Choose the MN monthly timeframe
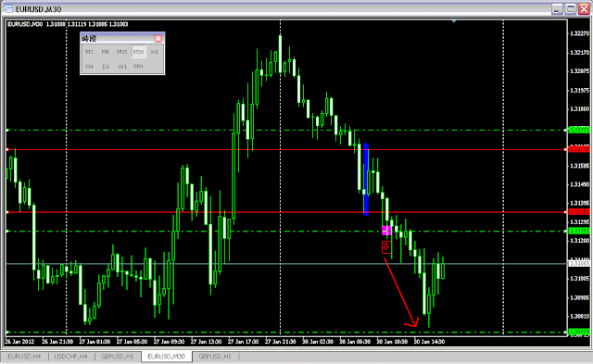The height and width of the screenshot is (364, 593). 138,66
